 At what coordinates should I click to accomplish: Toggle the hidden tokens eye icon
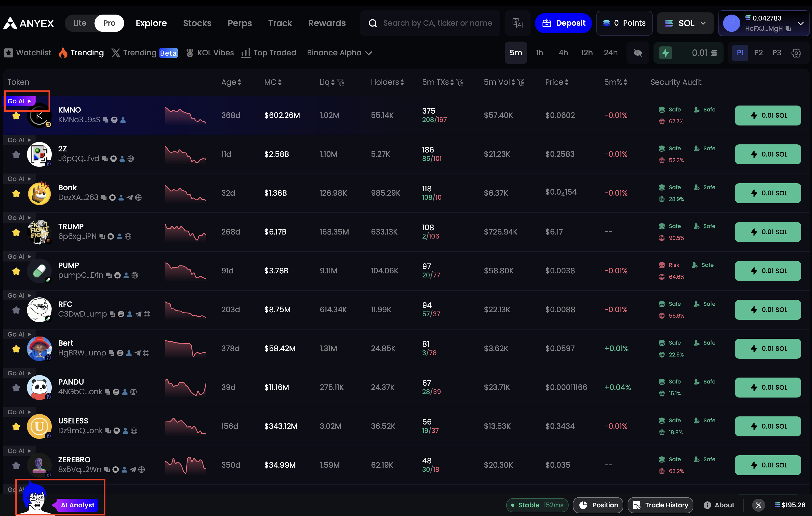coord(637,53)
